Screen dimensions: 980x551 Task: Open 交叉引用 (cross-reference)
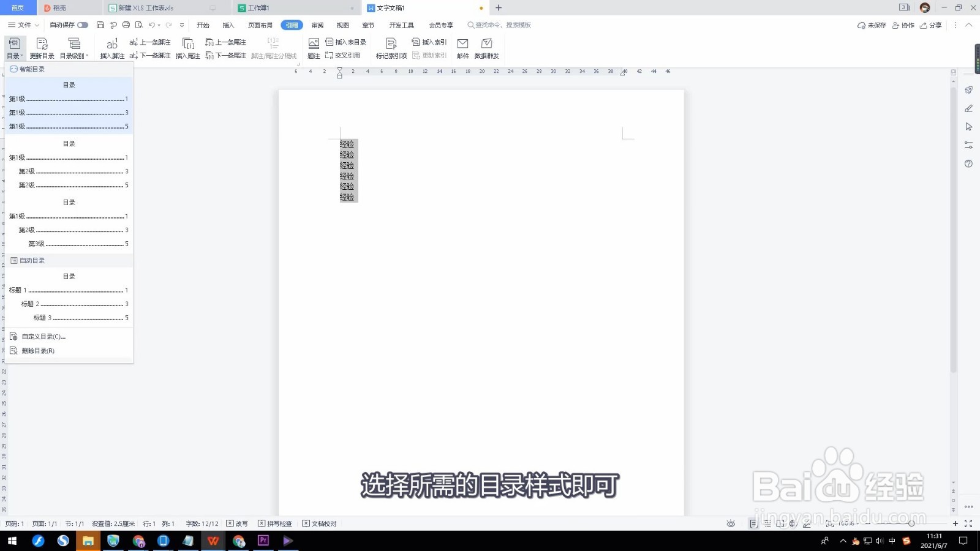[346, 55]
